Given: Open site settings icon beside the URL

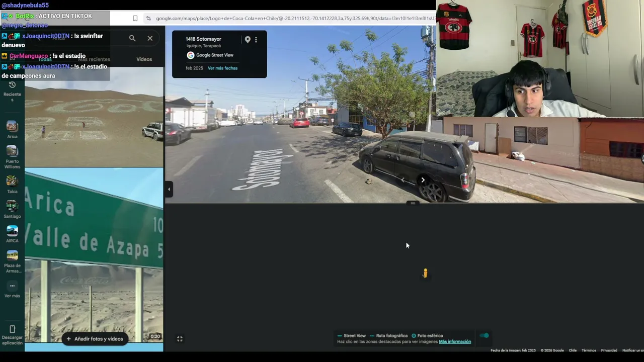Looking at the screenshot, I should (x=148, y=19).
